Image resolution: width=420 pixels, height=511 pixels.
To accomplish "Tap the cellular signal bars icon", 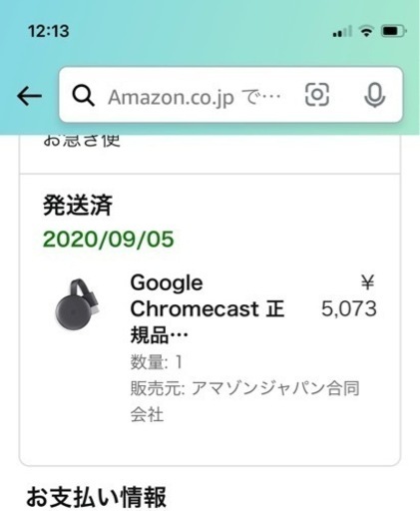I will coord(342,32).
